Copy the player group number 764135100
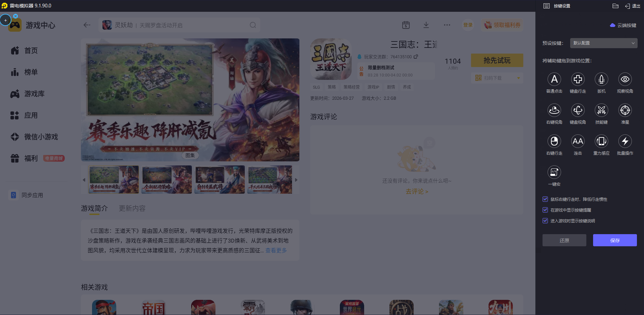Screen dimensions: 644x315 tap(416, 57)
